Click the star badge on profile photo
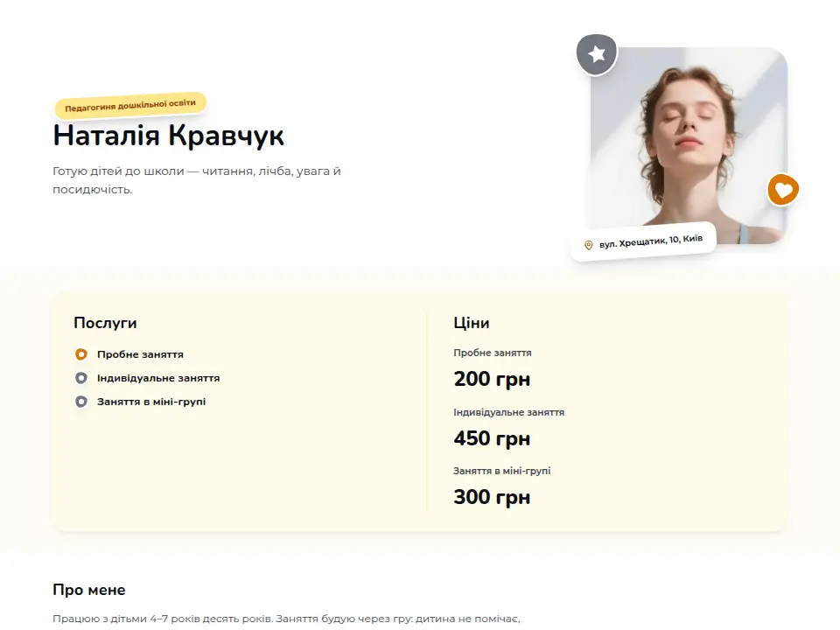The height and width of the screenshot is (630, 840). click(x=597, y=54)
